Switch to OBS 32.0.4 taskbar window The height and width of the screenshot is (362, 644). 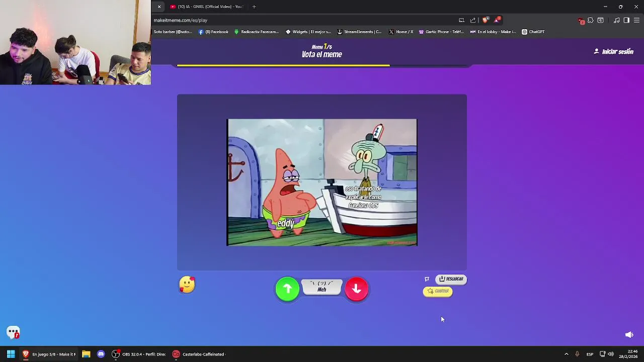click(139, 354)
